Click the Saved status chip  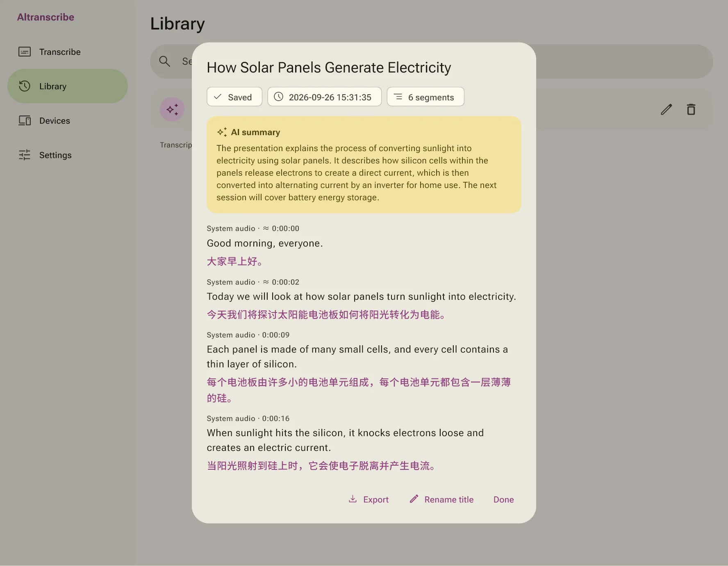tap(234, 97)
